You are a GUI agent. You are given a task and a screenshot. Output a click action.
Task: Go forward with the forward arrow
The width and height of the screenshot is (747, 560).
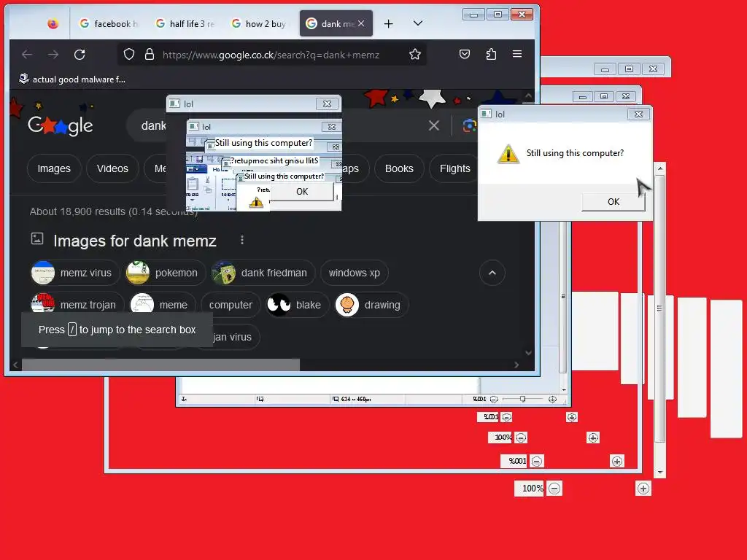click(x=53, y=54)
